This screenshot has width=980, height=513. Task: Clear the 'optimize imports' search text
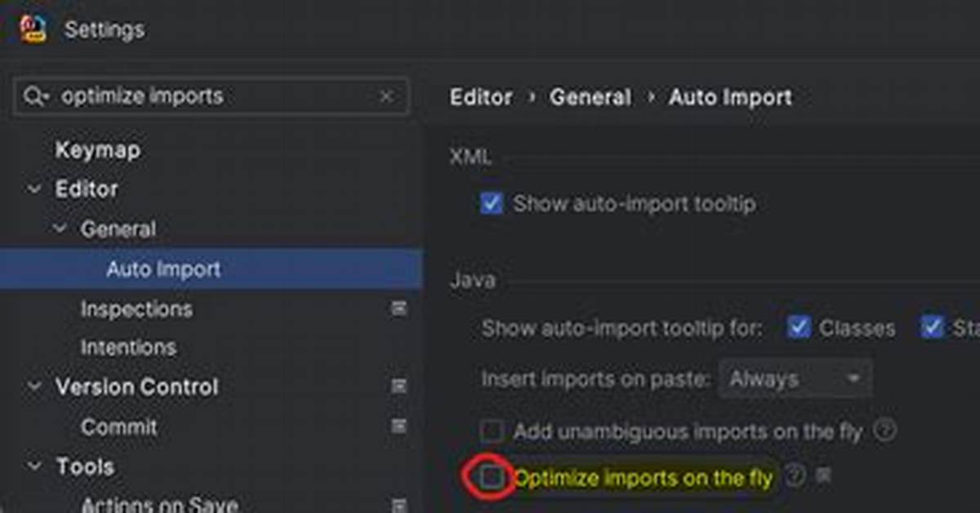tap(386, 96)
